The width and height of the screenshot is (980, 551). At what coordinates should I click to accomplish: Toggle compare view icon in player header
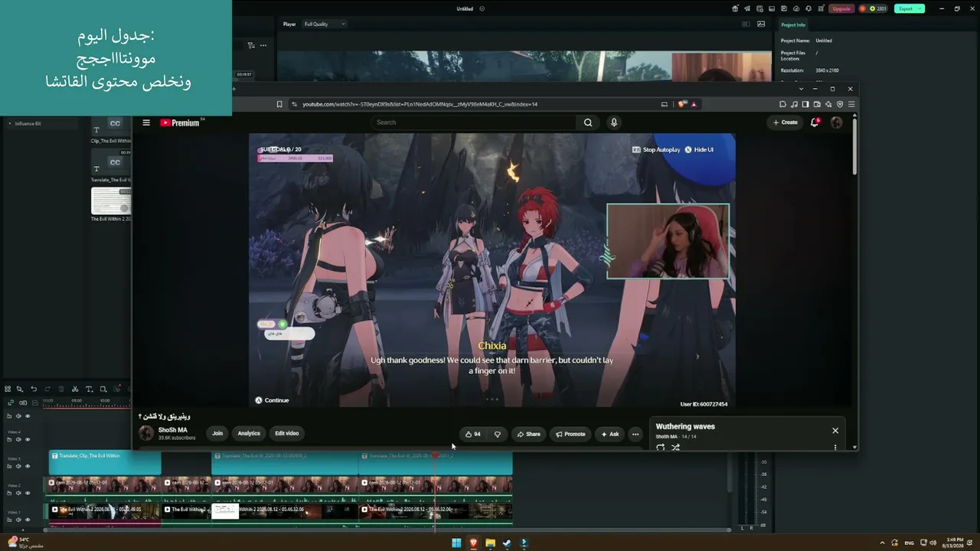click(746, 24)
